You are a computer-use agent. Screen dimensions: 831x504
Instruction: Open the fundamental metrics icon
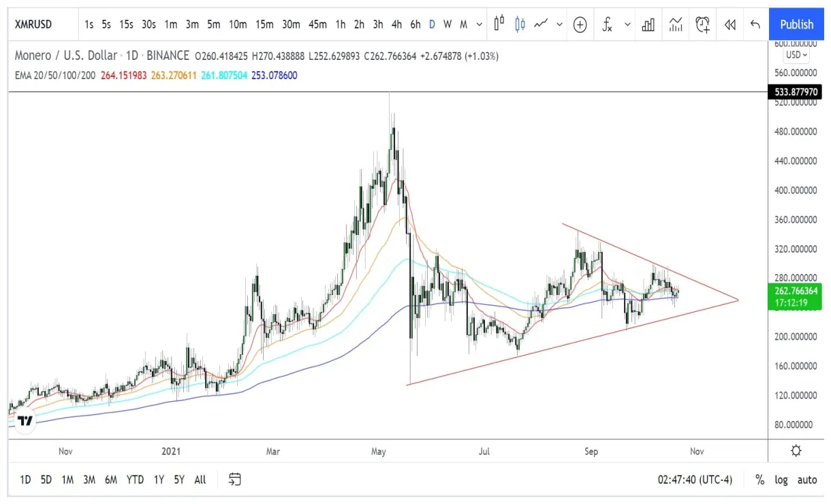(648, 24)
